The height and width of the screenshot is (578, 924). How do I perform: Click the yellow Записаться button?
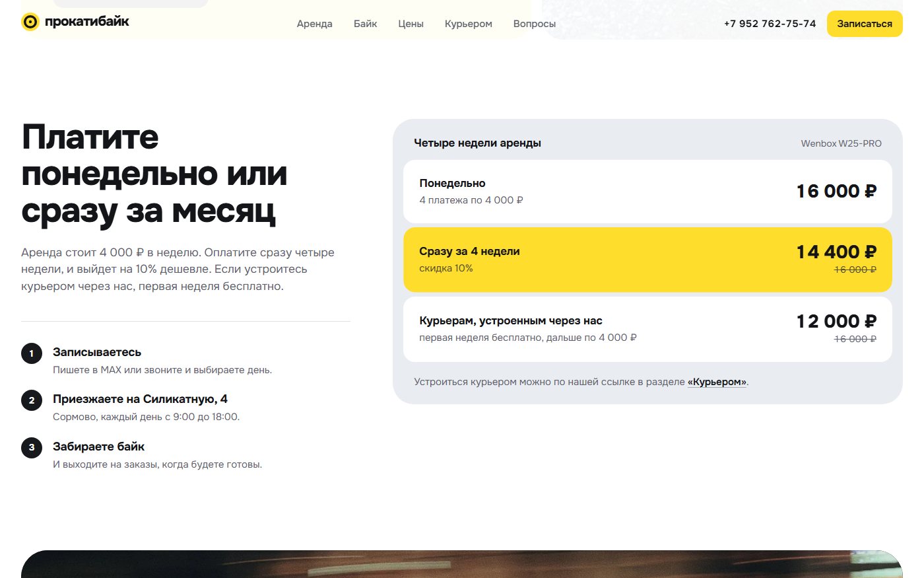pyautogui.click(x=865, y=24)
